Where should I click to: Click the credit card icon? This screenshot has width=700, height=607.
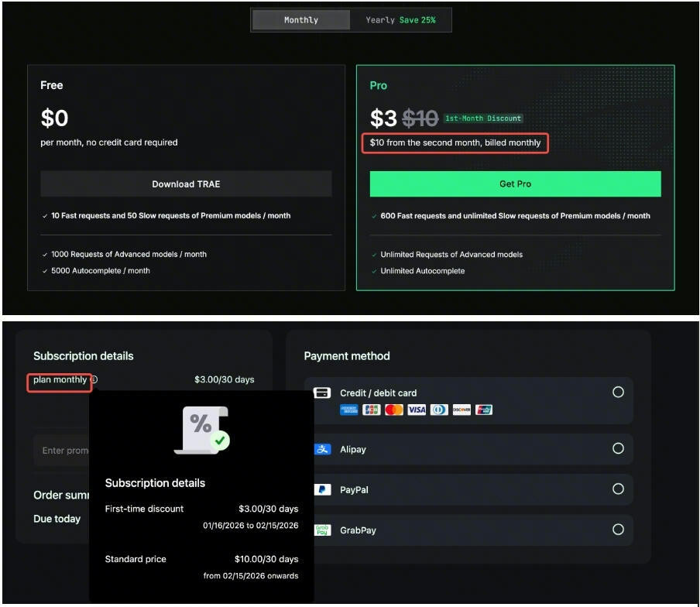pyautogui.click(x=322, y=393)
